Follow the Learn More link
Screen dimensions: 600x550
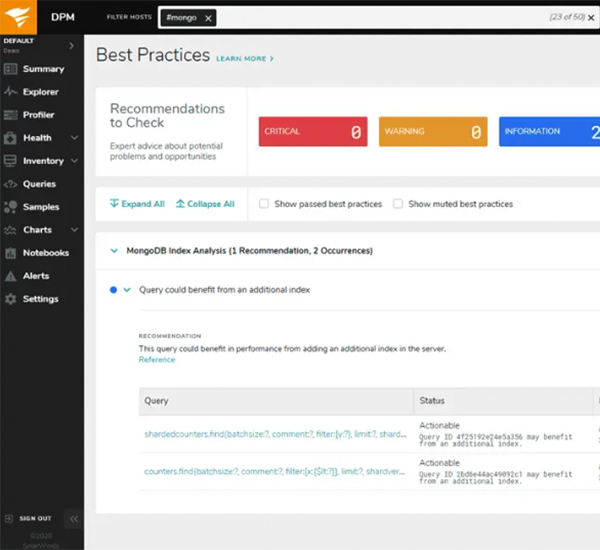[245, 59]
